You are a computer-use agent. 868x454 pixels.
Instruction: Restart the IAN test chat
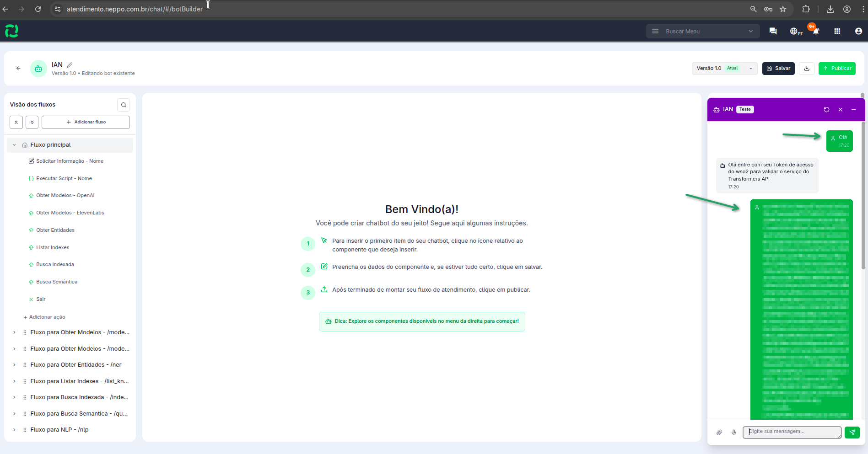click(826, 110)
